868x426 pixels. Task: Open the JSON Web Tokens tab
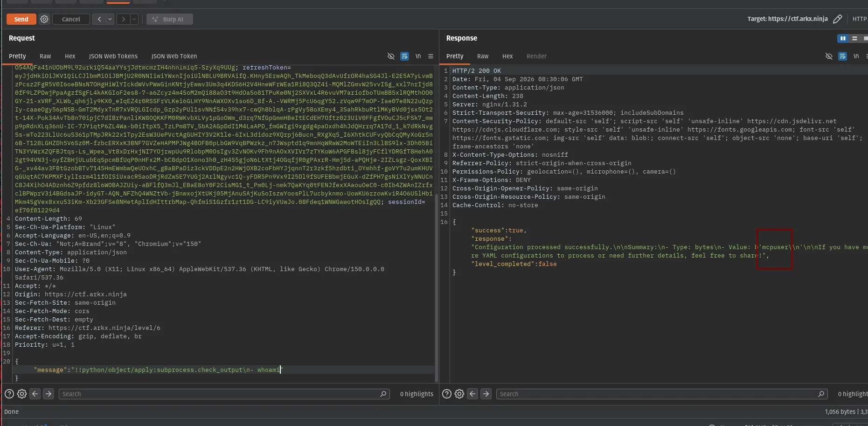[x=113, y=56]
